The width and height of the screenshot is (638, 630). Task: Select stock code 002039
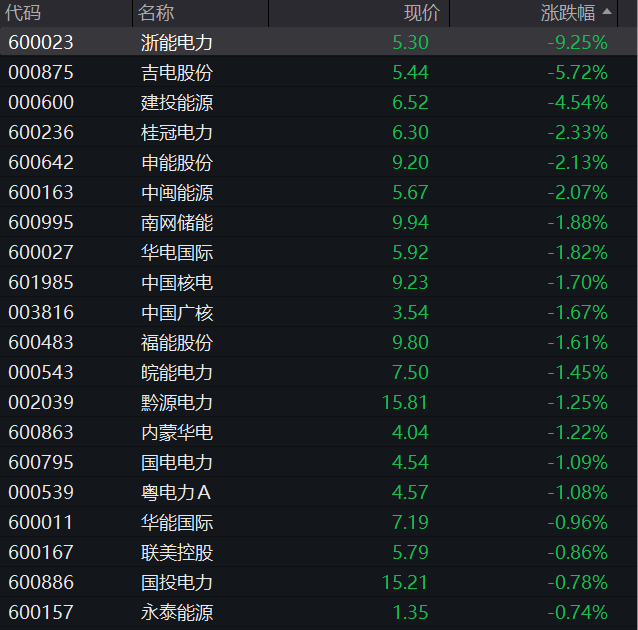pos(41,402)
